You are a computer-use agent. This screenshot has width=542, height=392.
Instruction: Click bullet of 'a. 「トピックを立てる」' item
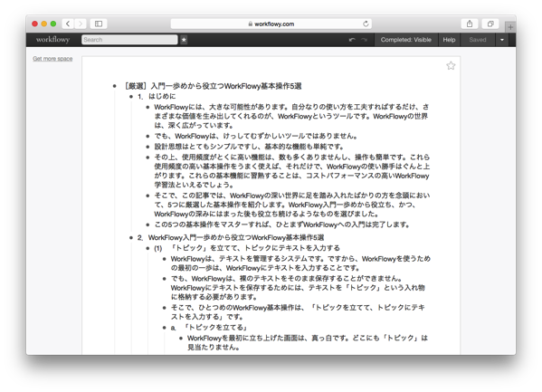pyautogui.click(x=164, y=328)
